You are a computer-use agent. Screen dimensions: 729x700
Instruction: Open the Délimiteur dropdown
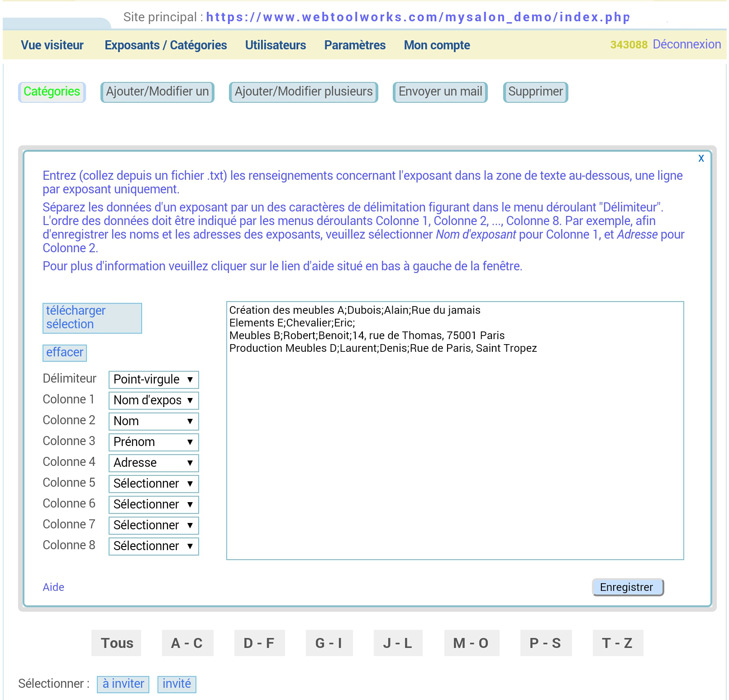pyautogui.click(x=153, y=379)
